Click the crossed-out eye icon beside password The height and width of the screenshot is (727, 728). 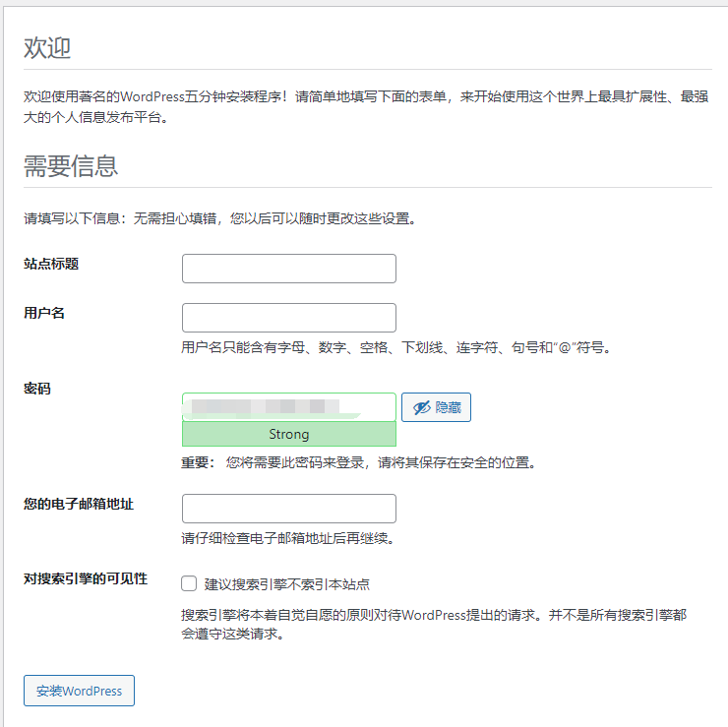coord(422,407)
